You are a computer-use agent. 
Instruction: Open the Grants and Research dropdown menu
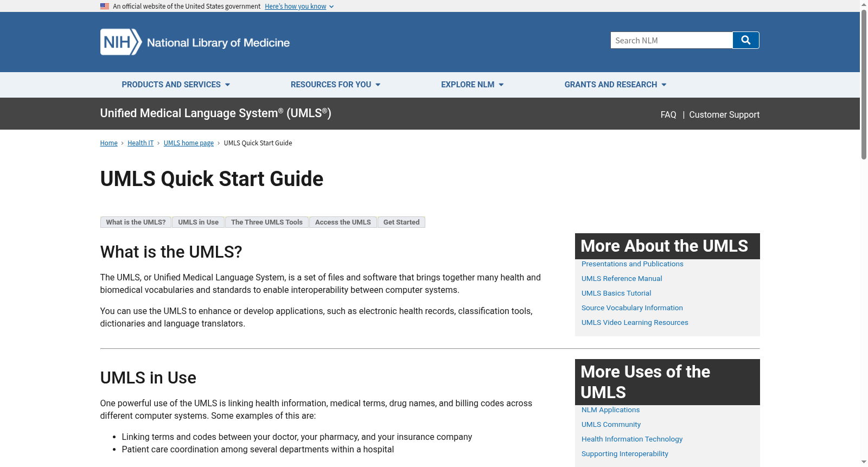(615, 85)
